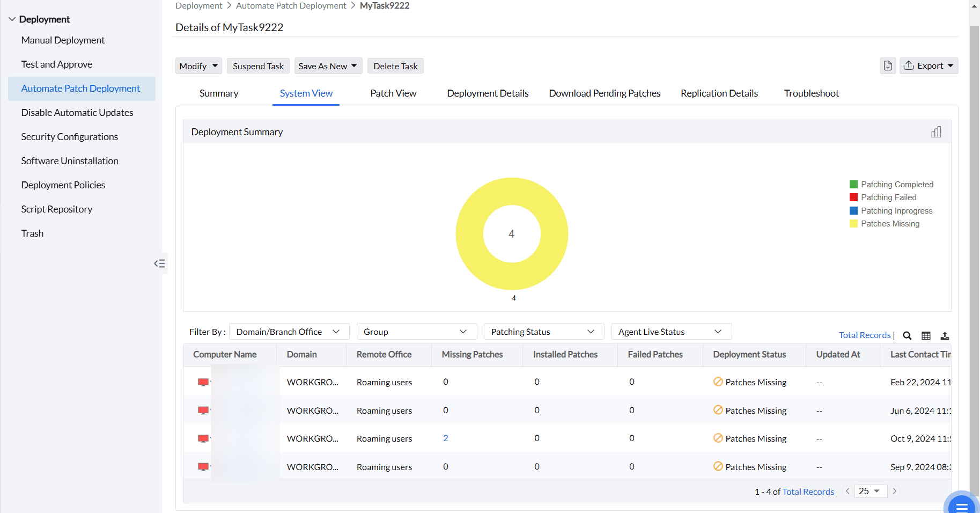Viewport: 980px width, 513px height.
Task: Open the Troubleshoot tab
Action: point(811,93)
